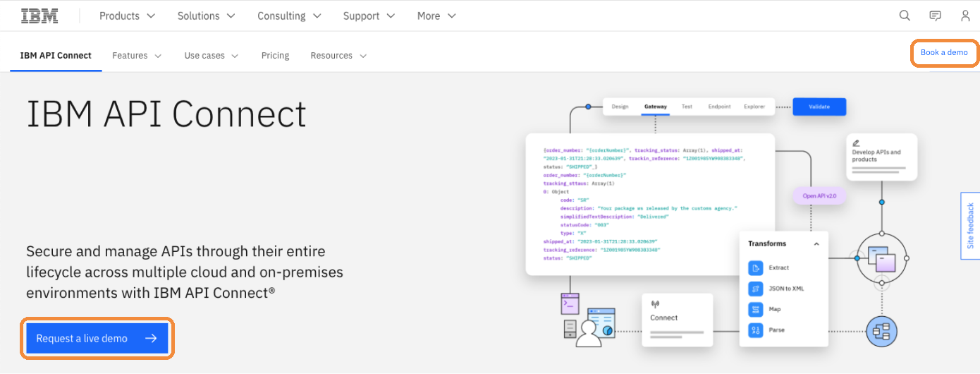Switch to the Endpoint tab in illustration
The height and width of the screenshot is (374, 980).
[x=719, y=107]
